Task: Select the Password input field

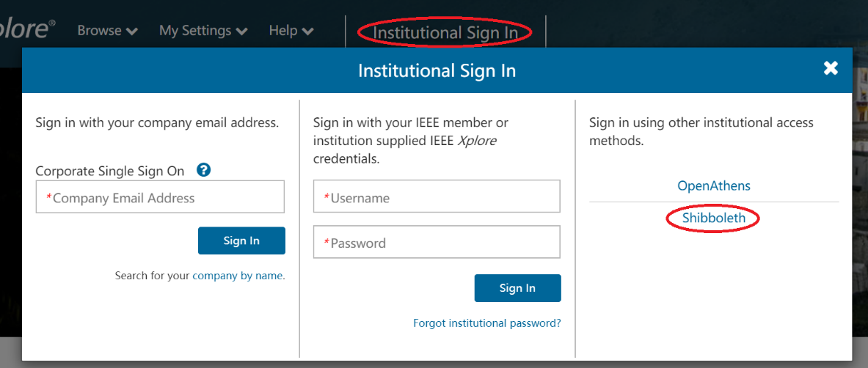Action: 437,243
